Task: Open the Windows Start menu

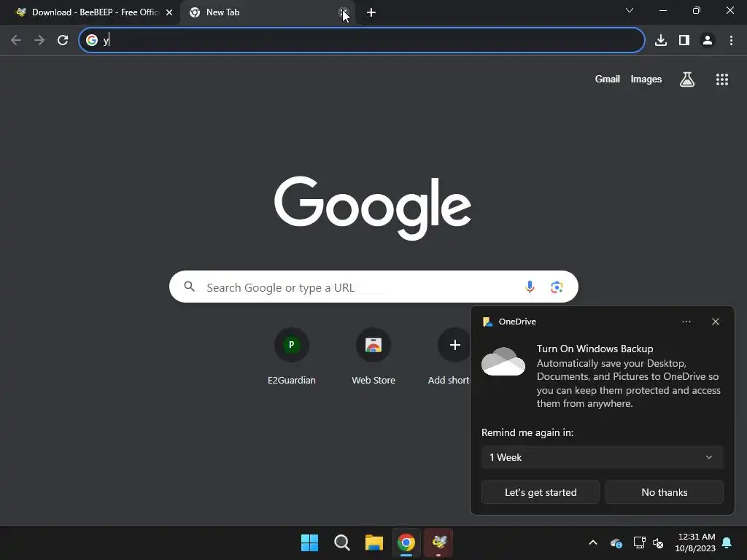Action: 309,542
